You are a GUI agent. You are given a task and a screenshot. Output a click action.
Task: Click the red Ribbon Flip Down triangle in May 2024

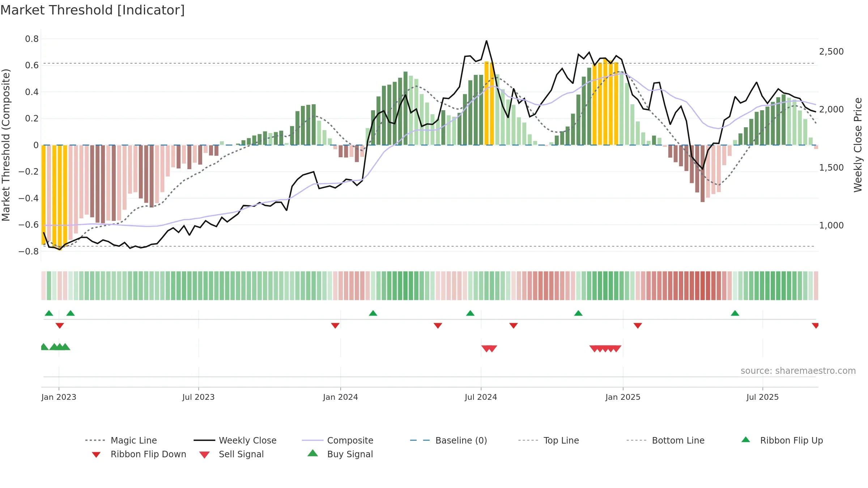(438, 326)
